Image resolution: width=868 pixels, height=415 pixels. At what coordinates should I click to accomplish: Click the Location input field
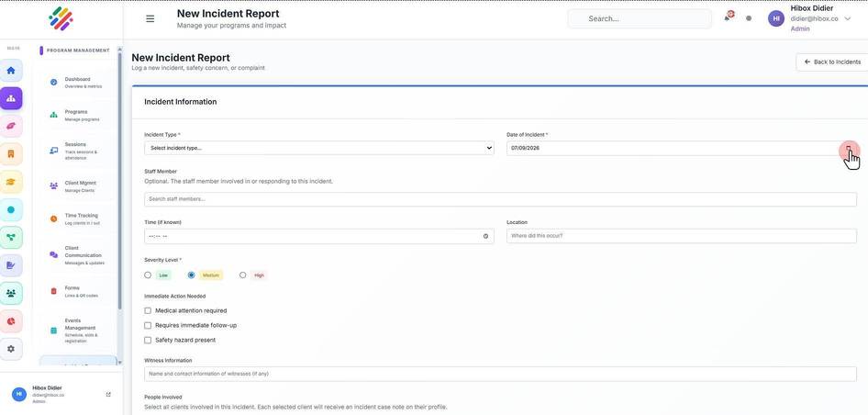click(682, 236)
